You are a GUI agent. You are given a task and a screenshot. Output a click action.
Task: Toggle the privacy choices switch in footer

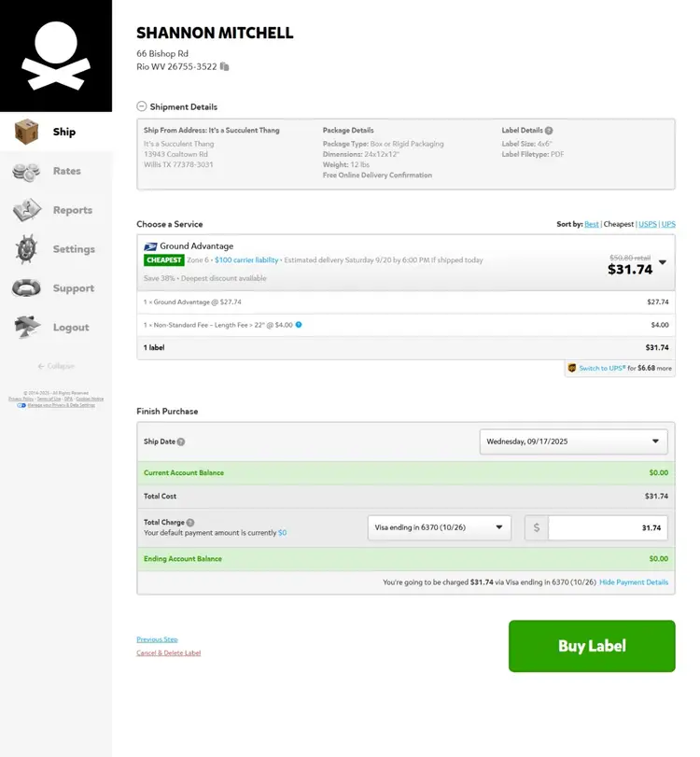click(21, 405)
